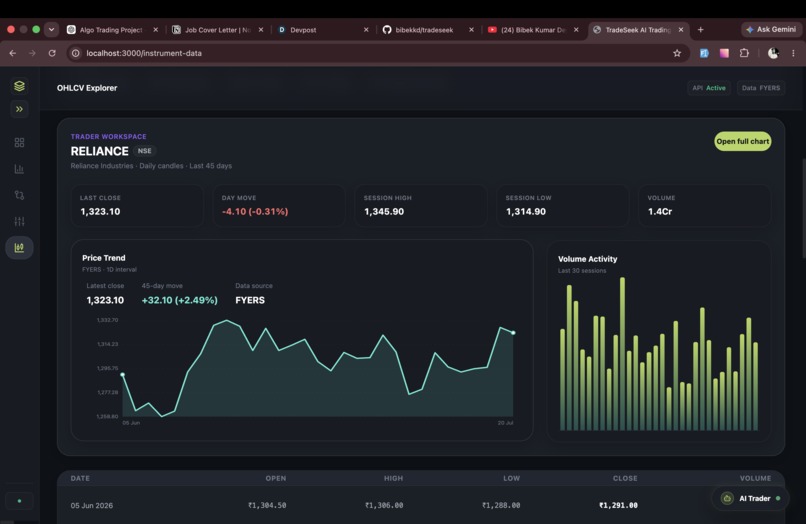
Task: Close the bibekkd/tradeseek tab
Action: [x=471, y=30]
